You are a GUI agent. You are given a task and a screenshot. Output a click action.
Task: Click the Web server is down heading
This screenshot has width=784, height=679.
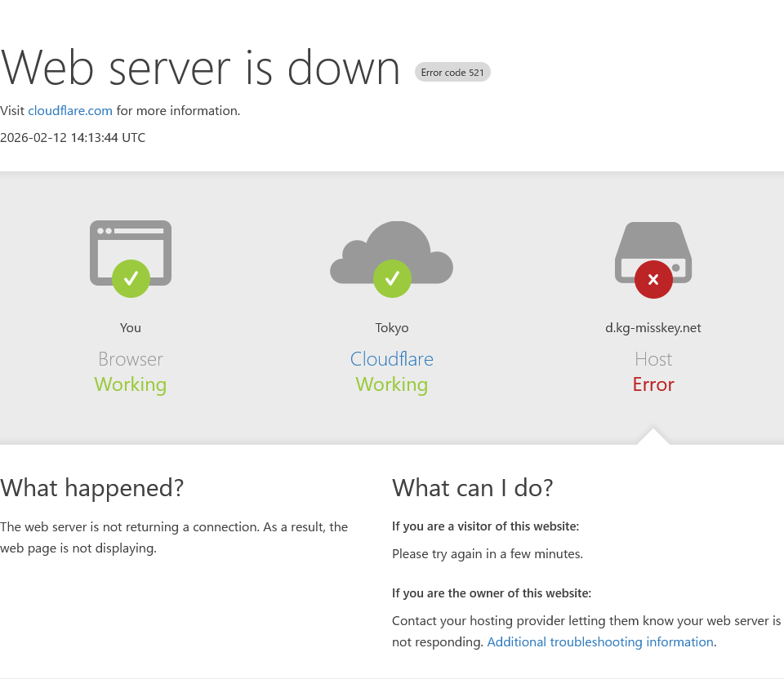tap(200, 67)
